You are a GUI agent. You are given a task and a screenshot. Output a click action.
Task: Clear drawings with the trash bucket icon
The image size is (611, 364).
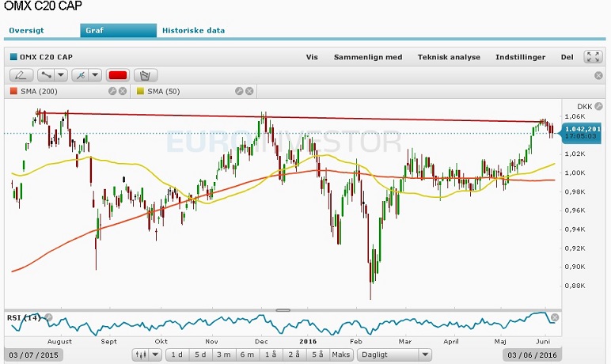coord(146,75)
